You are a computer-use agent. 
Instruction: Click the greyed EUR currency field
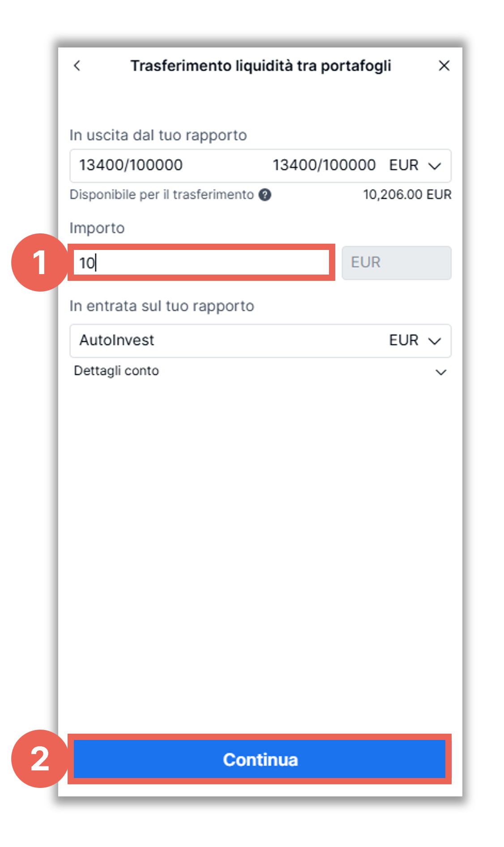coord(396,262)
